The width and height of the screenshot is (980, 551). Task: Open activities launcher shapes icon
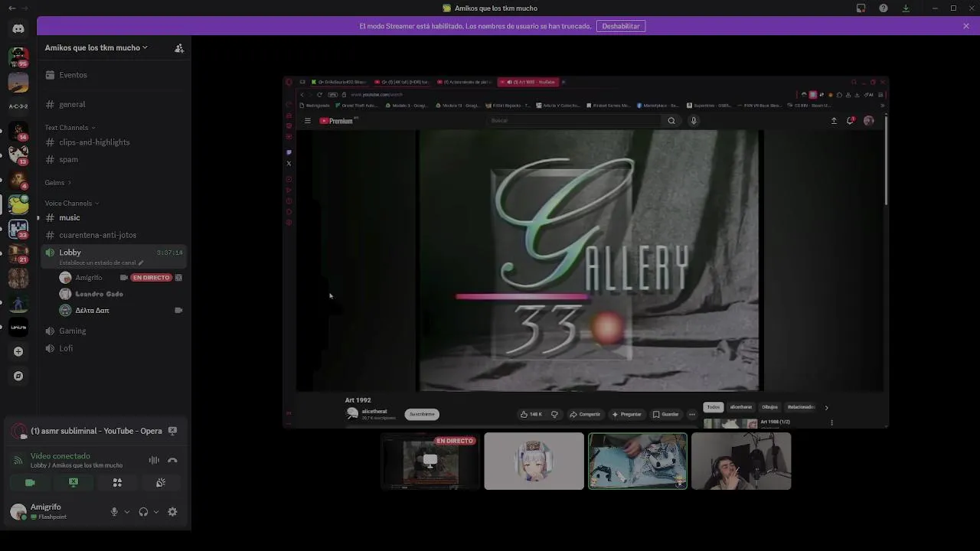pos(117,483)
